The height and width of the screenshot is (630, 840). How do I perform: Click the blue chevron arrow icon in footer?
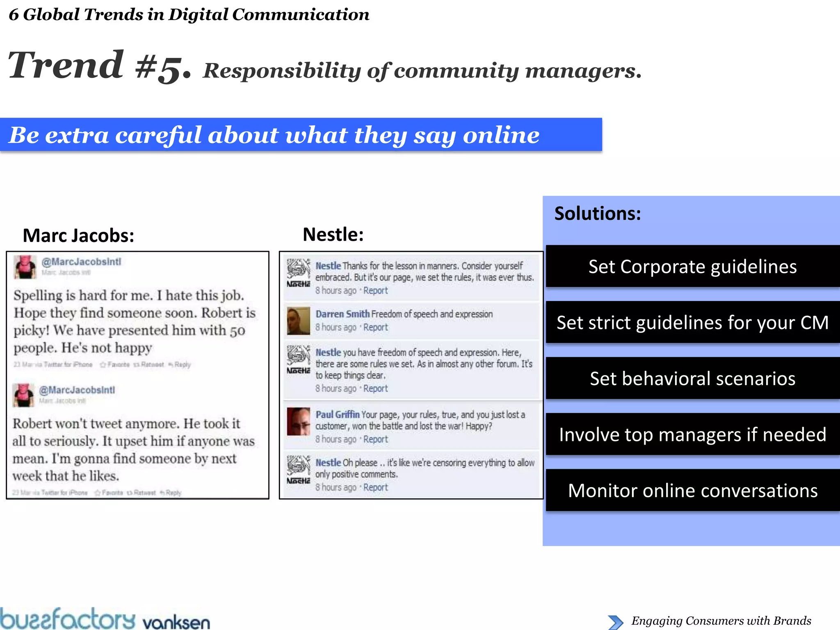coord(616,622)
